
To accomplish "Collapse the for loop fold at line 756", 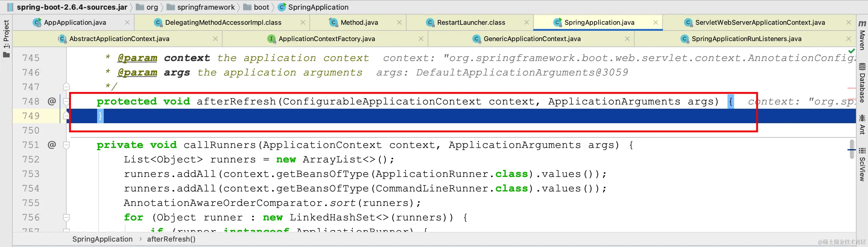I will pyautogui.click(x=66, y=218).
